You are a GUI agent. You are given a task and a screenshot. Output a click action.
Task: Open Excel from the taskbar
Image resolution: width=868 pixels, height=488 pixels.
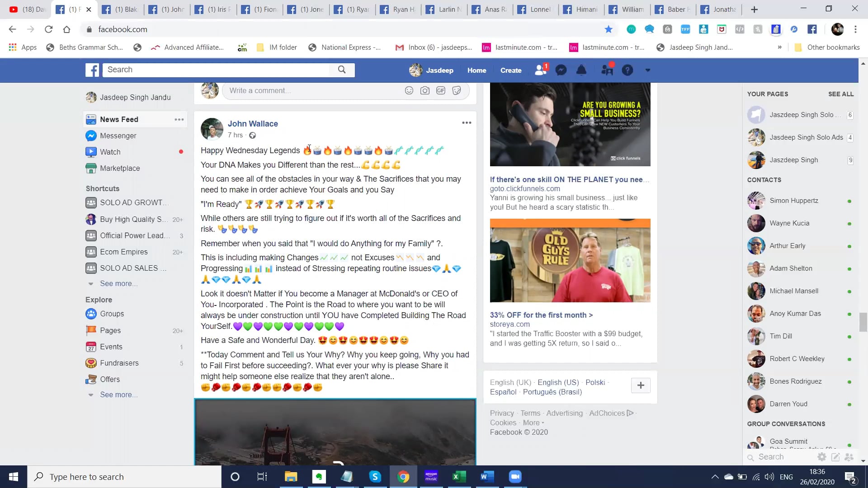click(459, 477)
